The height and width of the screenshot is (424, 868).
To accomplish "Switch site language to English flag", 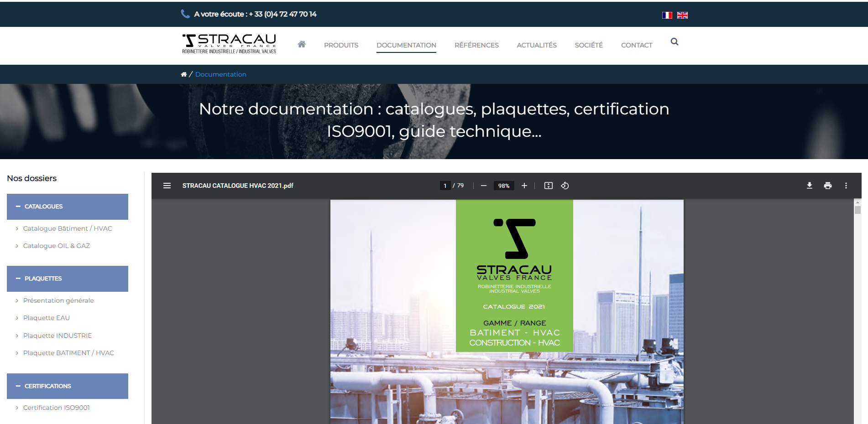I will point(682,15).
